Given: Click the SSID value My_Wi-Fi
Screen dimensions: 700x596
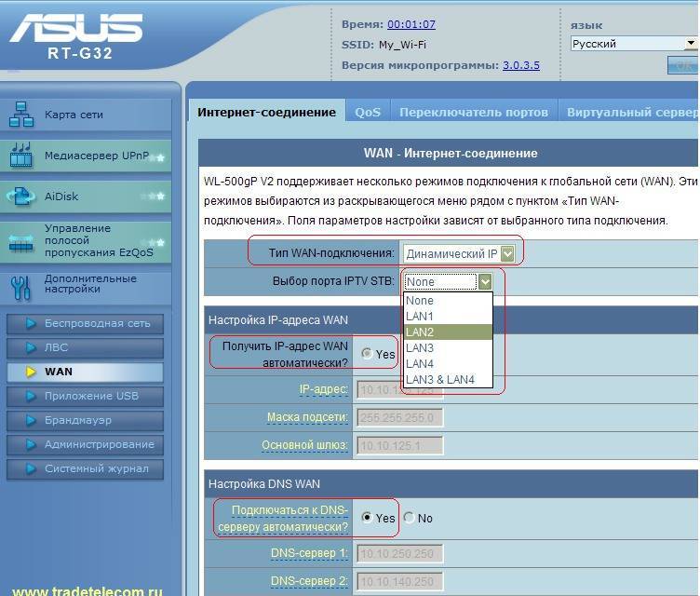Looking at the screenshot, I should [x=403, y=45].
